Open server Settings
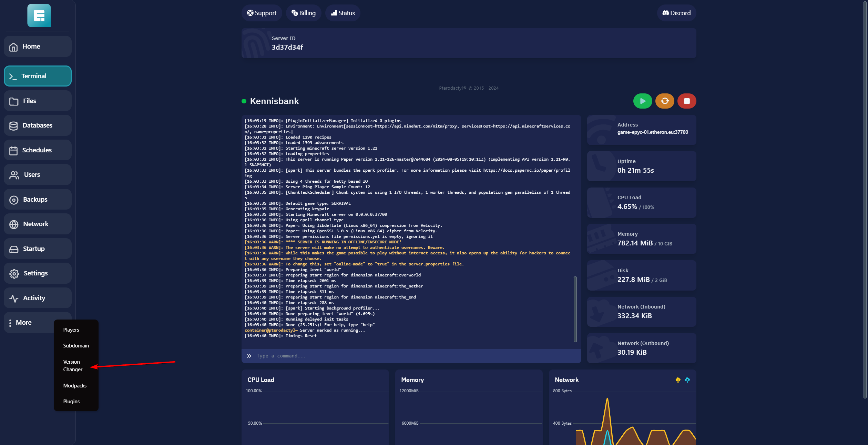 38,273
